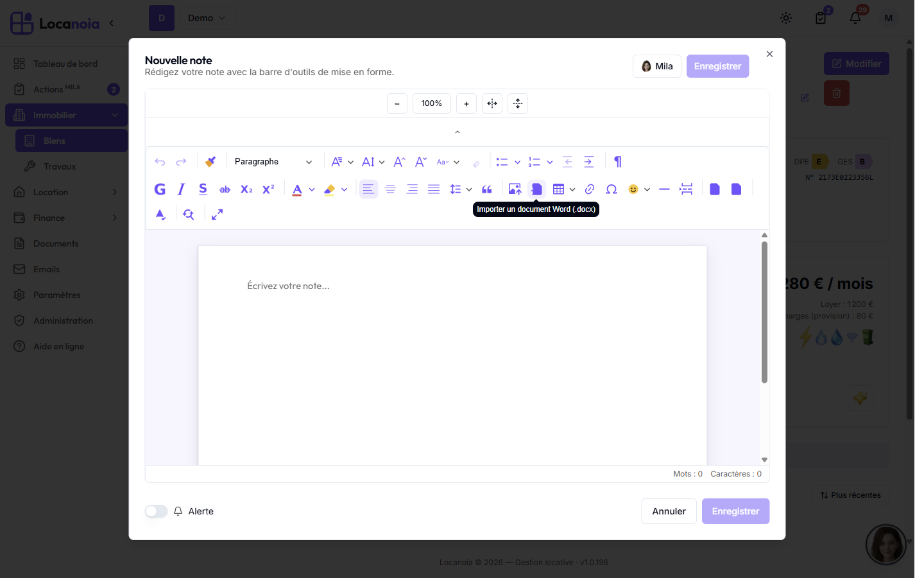Screen dimensions: 924x578
Task: Click the 100% zoom level button
Action: [432, 103]
